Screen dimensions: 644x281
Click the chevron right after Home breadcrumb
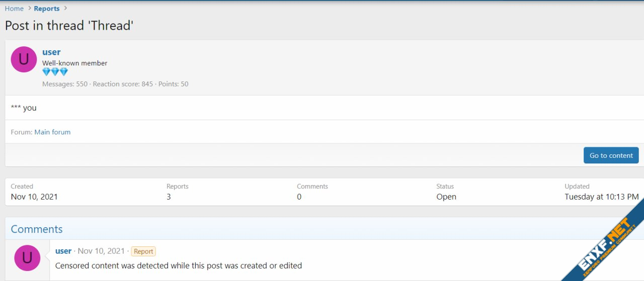click(x=29, y=9)
